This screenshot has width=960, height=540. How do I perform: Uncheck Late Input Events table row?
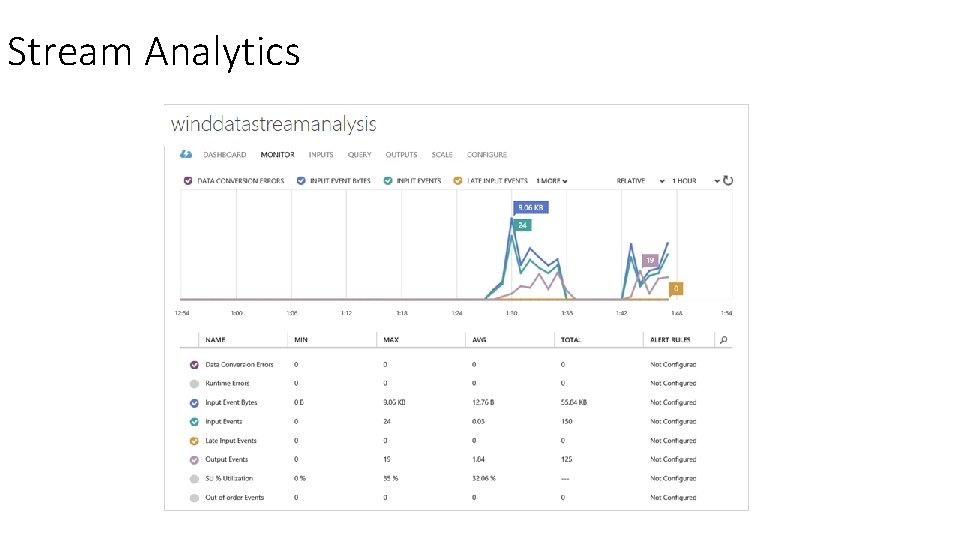click(194, 441)
